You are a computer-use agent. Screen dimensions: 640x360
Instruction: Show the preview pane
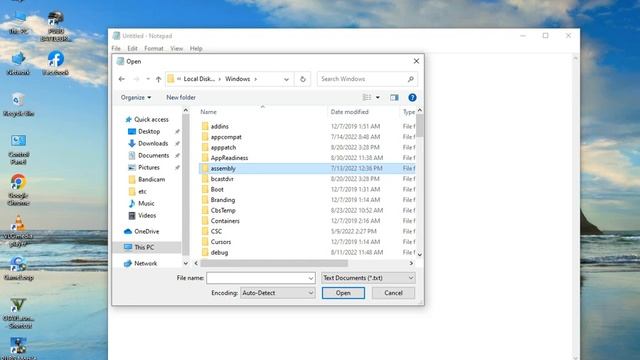[394, 98]
